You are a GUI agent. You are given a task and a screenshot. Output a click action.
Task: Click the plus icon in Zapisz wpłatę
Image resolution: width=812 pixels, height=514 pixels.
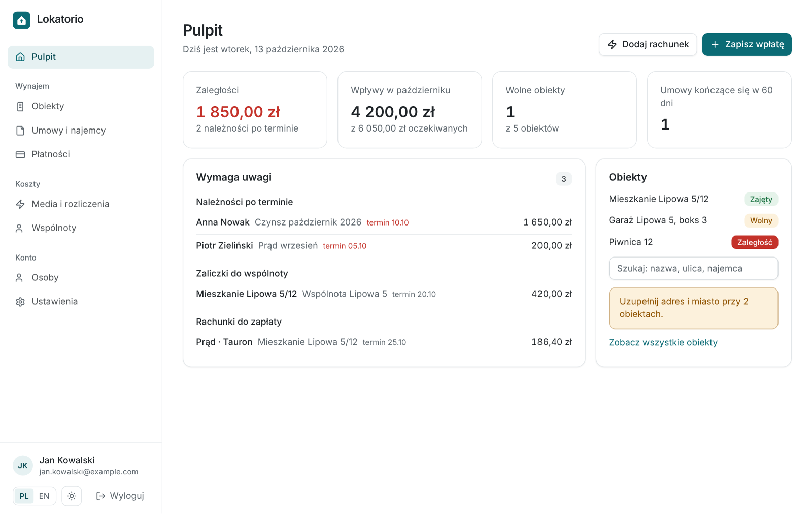coord(715,44)
